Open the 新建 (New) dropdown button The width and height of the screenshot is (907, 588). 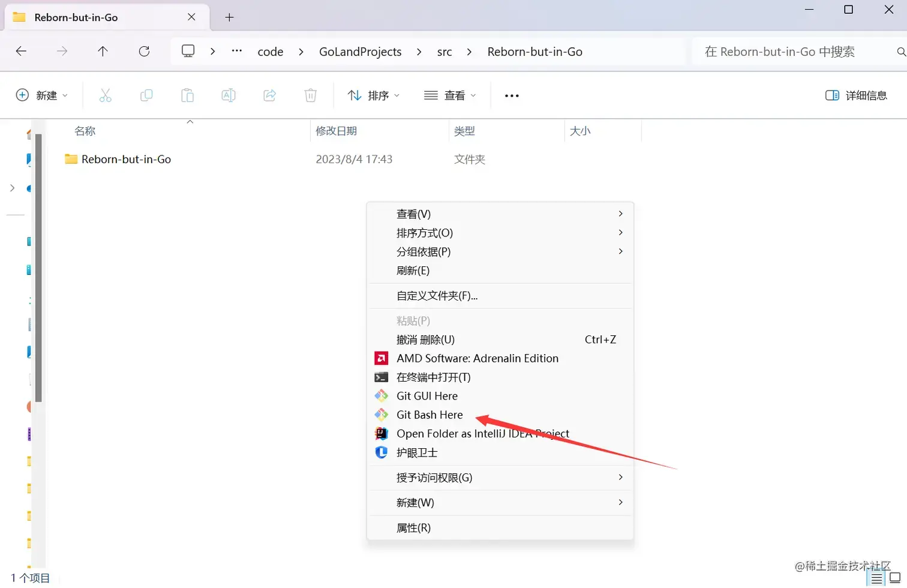42,95
